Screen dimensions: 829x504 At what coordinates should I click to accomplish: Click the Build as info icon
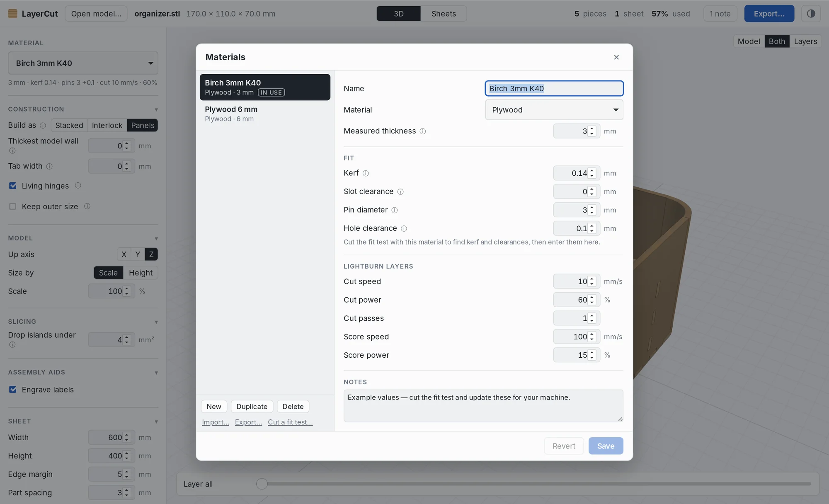(x=43, y=126)
